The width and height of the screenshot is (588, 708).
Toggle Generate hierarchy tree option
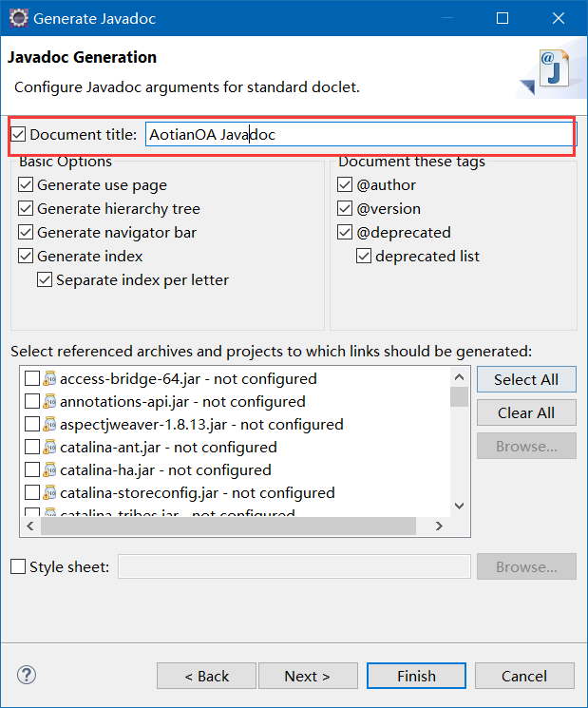click(x=26, y=209)
